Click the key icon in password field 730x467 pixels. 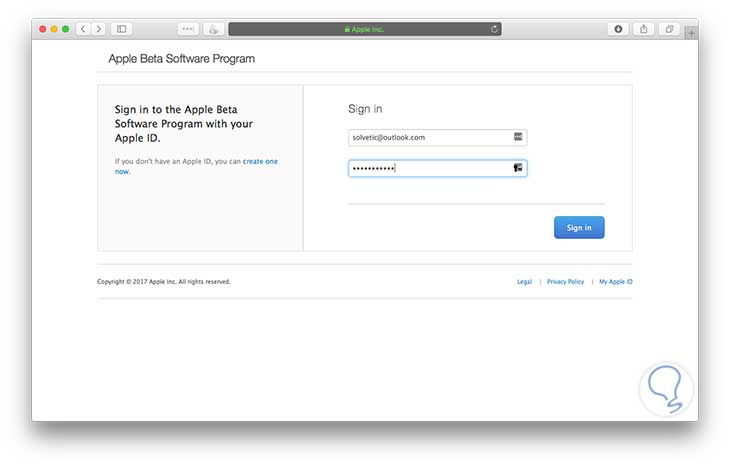coord(518,168)
